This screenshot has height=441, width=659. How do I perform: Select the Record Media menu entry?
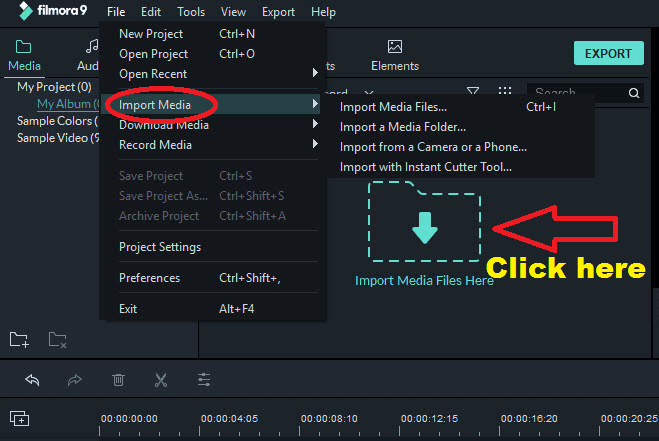click(211, 145)
